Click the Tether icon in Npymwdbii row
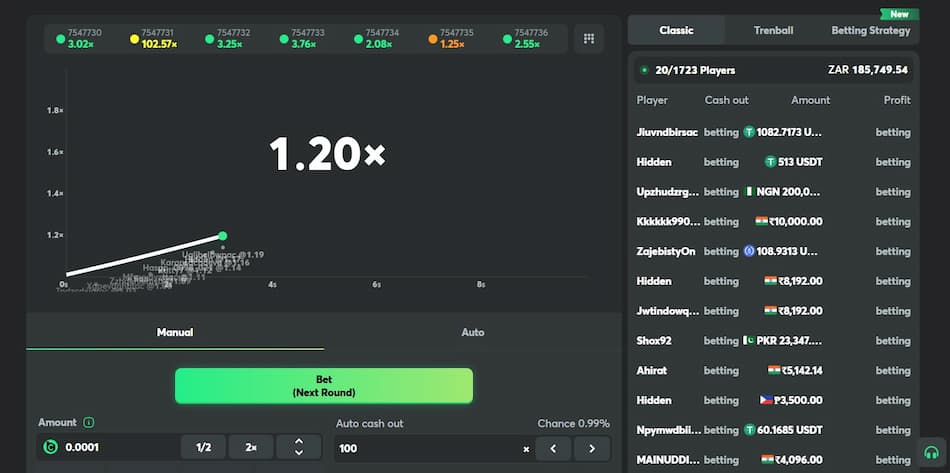The height and width of the screenshot is (473, 950). (749, 430)
